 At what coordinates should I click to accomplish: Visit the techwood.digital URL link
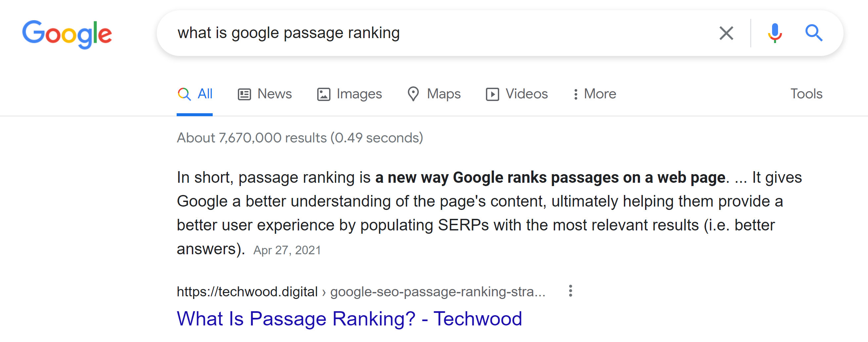click(247, 291)
